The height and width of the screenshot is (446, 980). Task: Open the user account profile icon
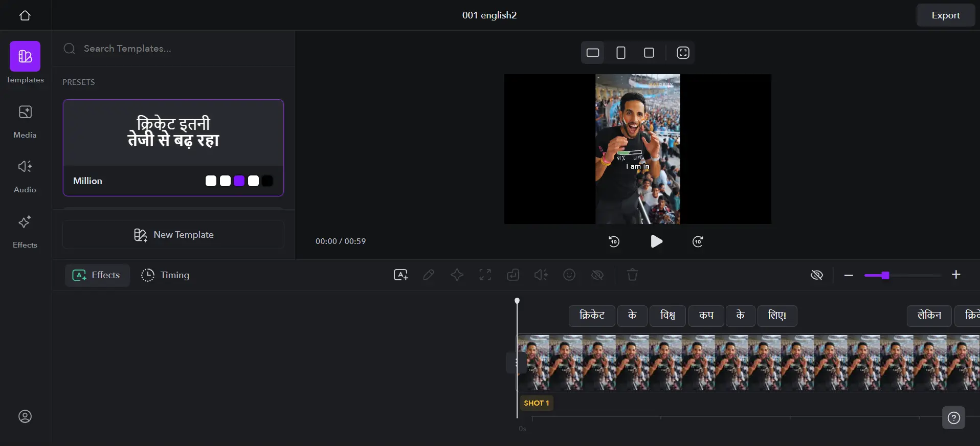[x=25, y=416]
